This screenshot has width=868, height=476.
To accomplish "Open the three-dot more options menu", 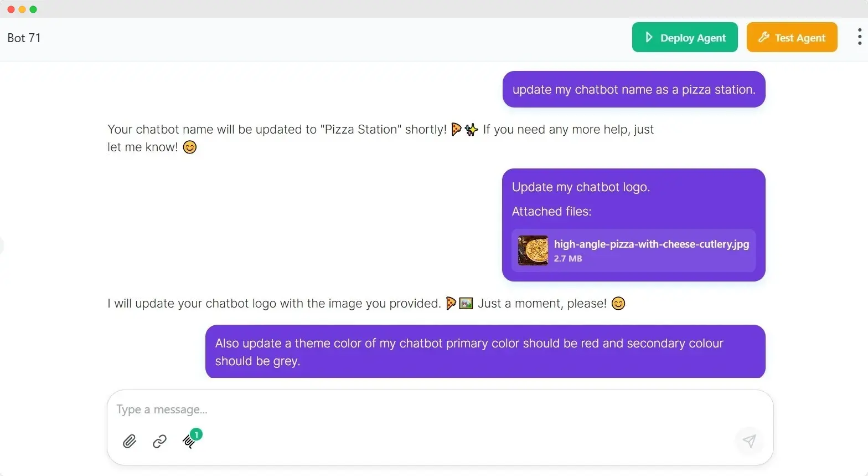I will pyautogui.click(x=859, y=37).
